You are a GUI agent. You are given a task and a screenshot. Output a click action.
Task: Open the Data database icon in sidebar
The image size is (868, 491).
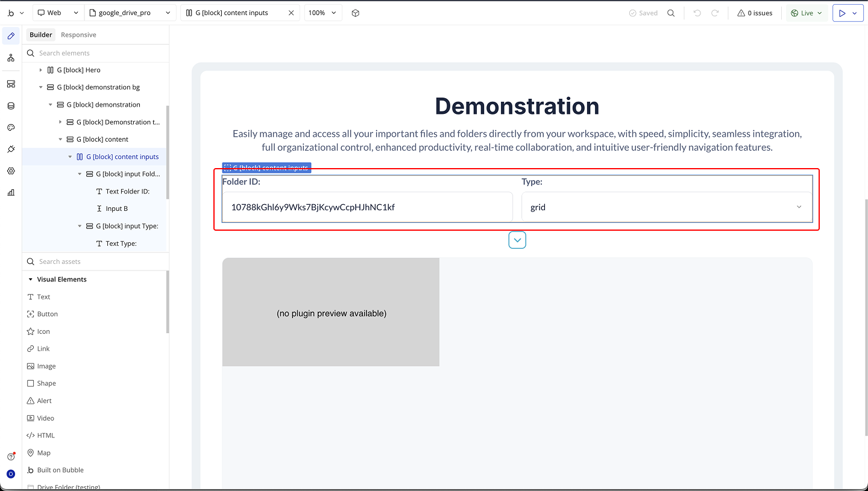[11, 106]
